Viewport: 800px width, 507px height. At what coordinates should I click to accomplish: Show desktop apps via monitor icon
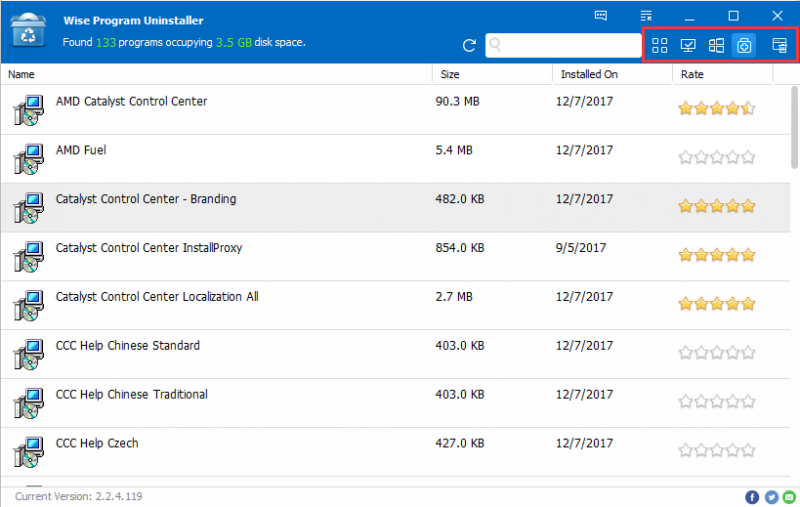(688, 45)
